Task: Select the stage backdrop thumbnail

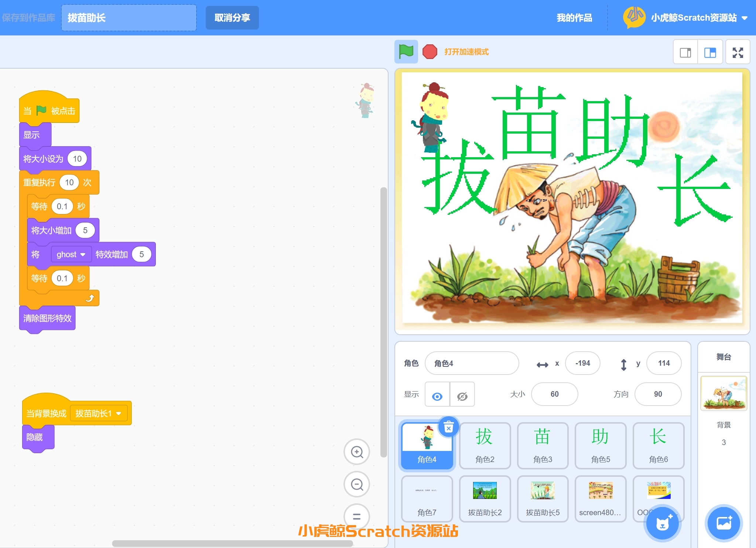Action: click(723, 393)
